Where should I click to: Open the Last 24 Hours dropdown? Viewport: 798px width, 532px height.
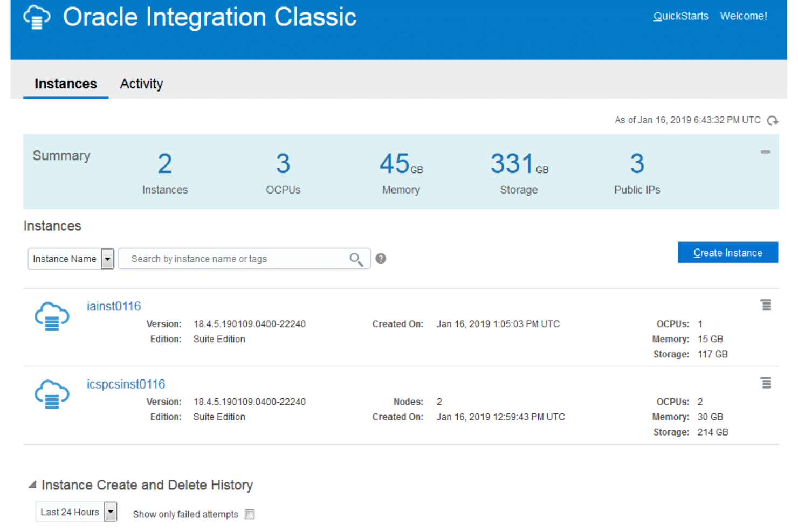111,512
